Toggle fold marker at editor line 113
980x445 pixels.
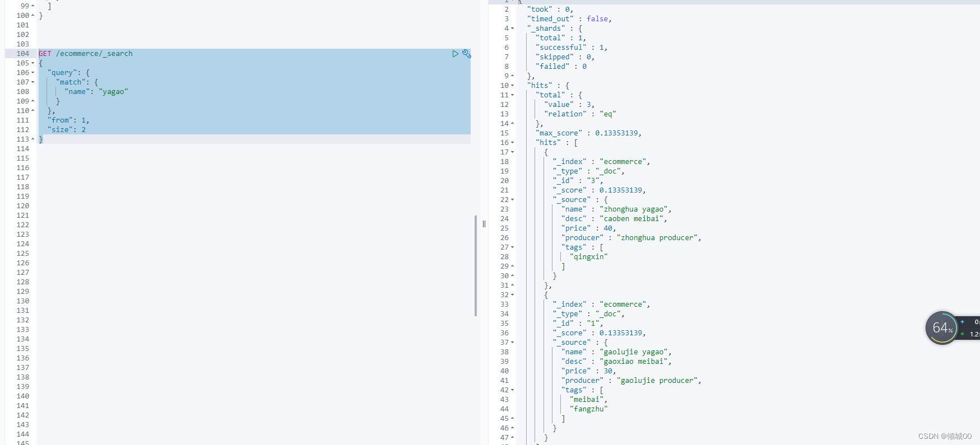point(32,139)
